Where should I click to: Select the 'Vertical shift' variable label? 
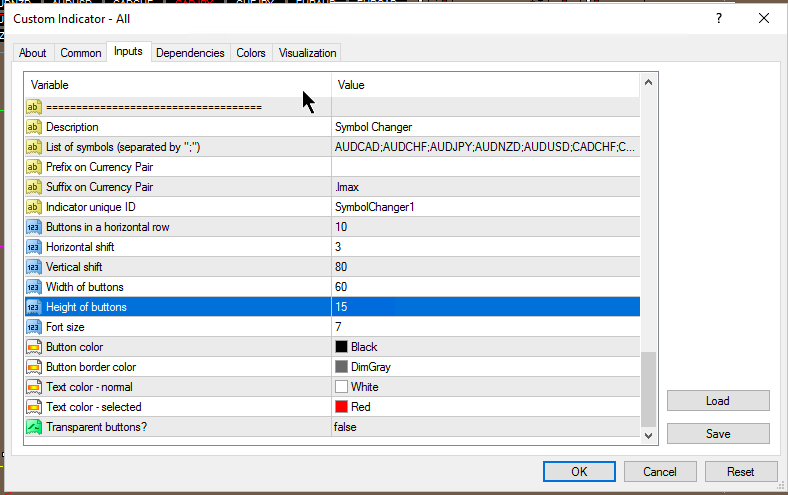[x=74, y=267]
